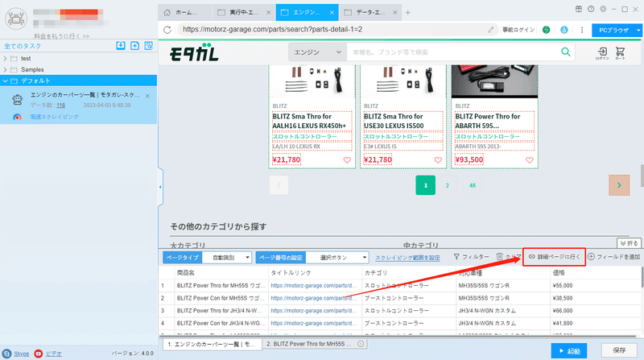Click スクレイピング範囲を設定 link

(x=407, y=258)
